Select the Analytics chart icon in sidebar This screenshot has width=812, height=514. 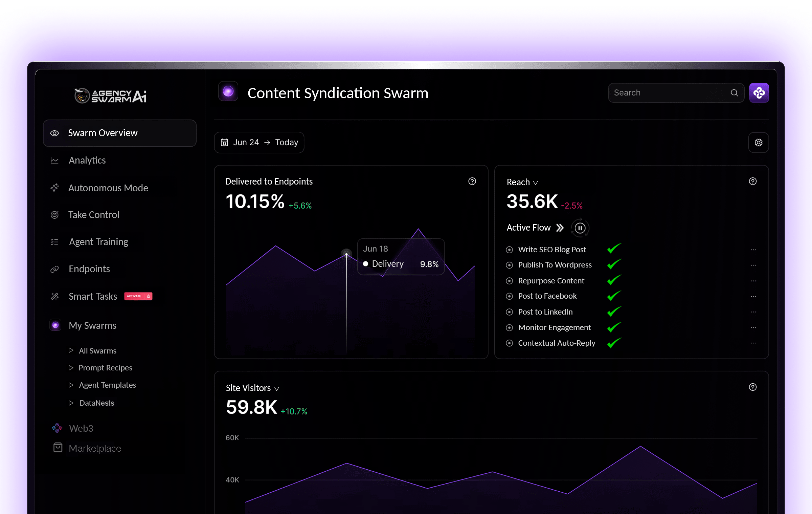pyautogui.click(x=55, y=160)
